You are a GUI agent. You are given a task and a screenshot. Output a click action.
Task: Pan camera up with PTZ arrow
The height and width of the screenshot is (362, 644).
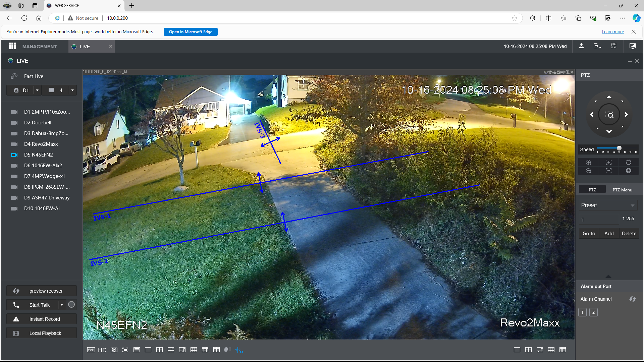coord(609,97)
